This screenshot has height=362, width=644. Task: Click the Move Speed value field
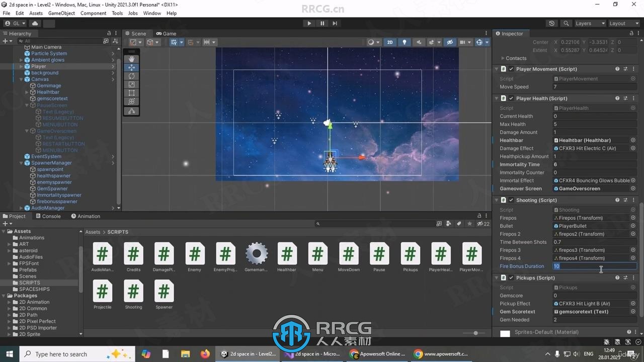595,87
